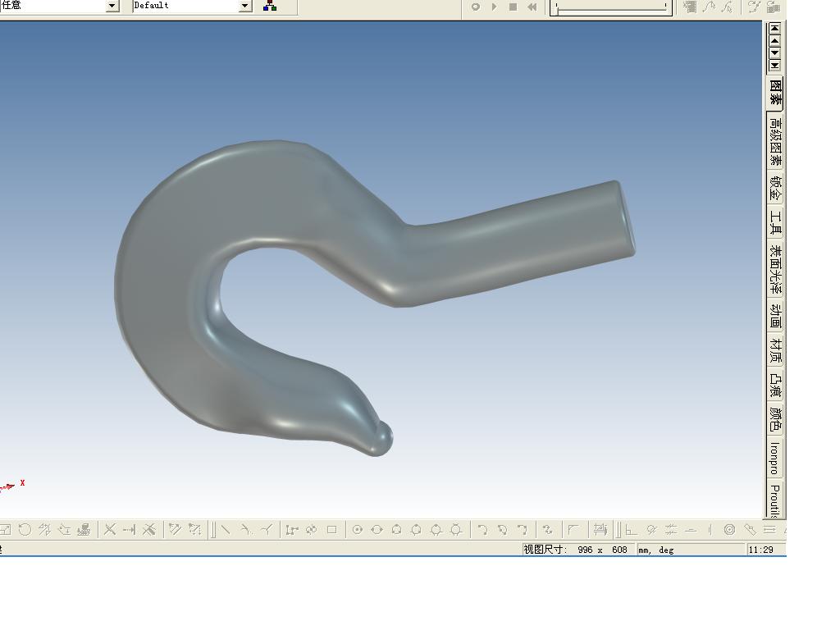Select the 表面光泽 catalog tab
The width and height of the screenshot is (840, 630).
[x=775, y=269]
